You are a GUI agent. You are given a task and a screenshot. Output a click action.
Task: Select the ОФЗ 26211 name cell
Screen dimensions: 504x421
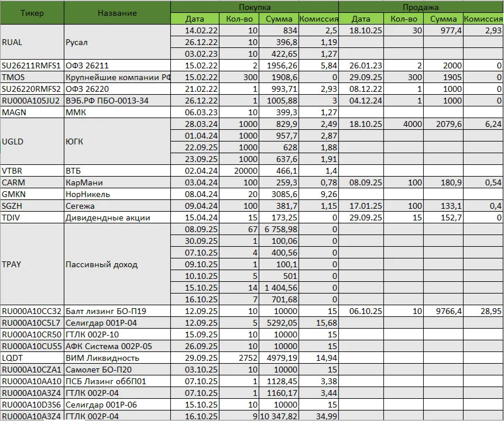pyautogui.click(x=117, y=65)
